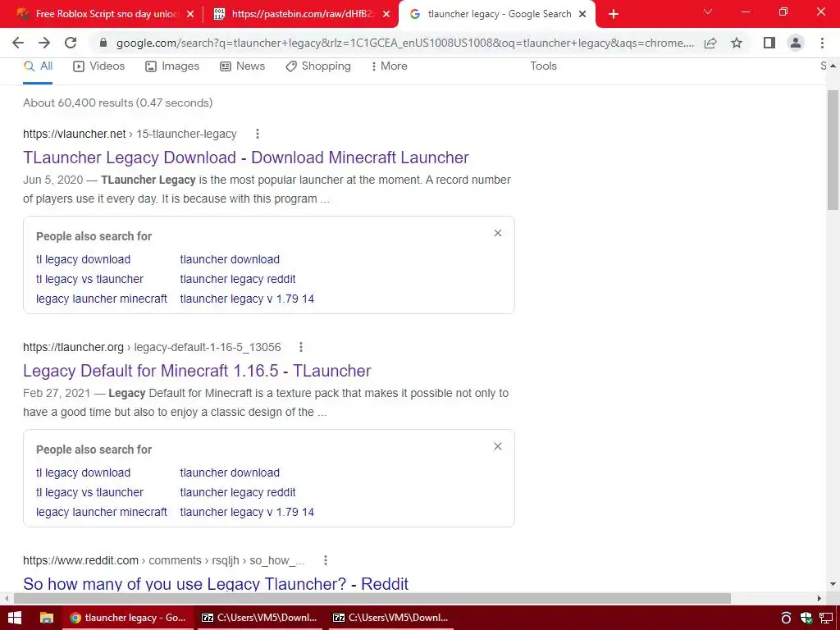The height and width of the screenshot is (630, 840).
Task: Click the site info lock icon
Action: pyautogui.click(x=103, y=43)
